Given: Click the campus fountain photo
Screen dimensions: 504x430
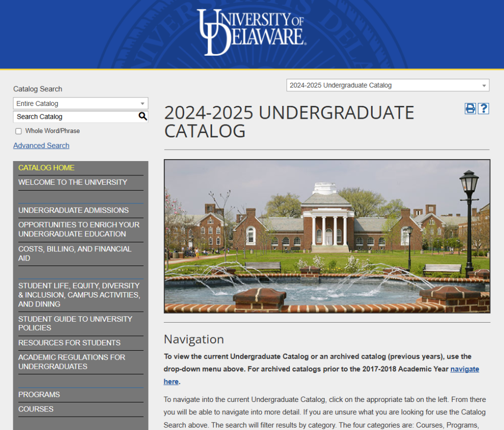Looking at the screenshot, I should (x=327, y=236).
